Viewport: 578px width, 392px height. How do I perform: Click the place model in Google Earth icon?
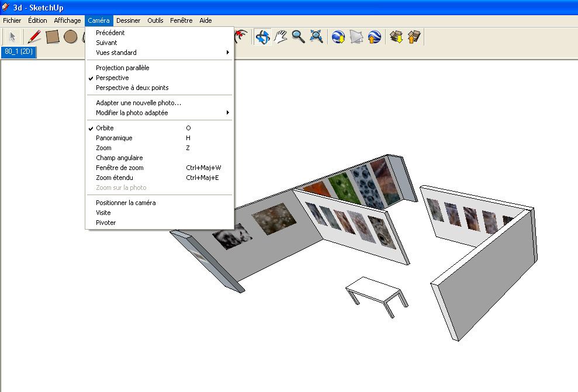pos(374,37)
